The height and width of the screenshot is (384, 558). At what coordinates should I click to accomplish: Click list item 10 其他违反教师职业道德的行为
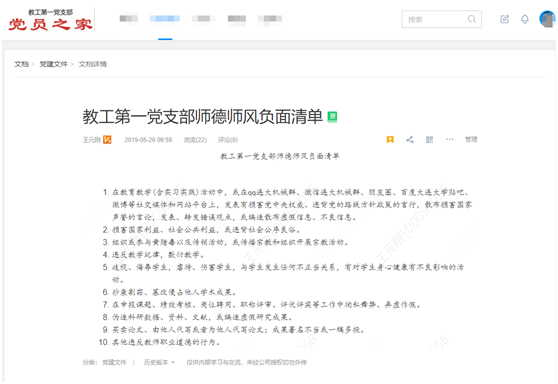160,342
